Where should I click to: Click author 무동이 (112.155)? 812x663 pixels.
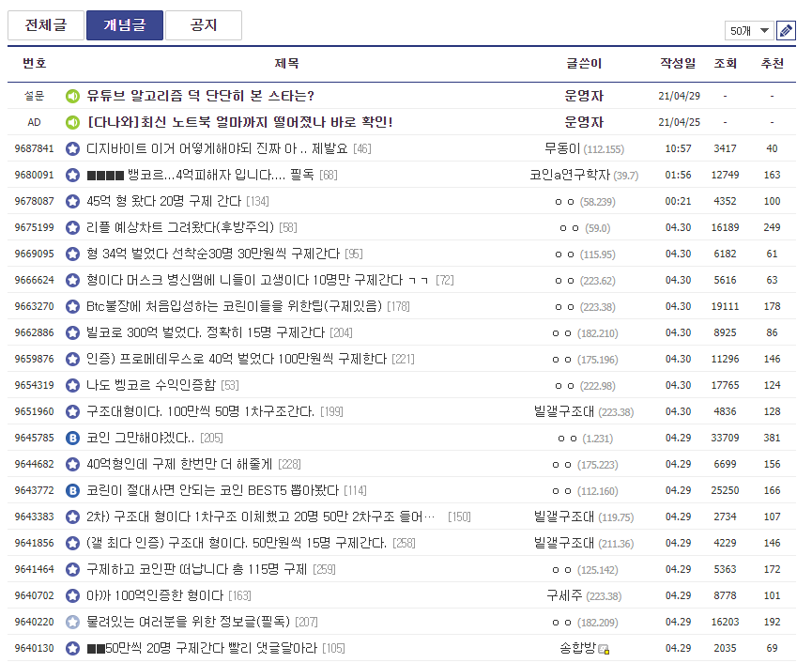584,149
